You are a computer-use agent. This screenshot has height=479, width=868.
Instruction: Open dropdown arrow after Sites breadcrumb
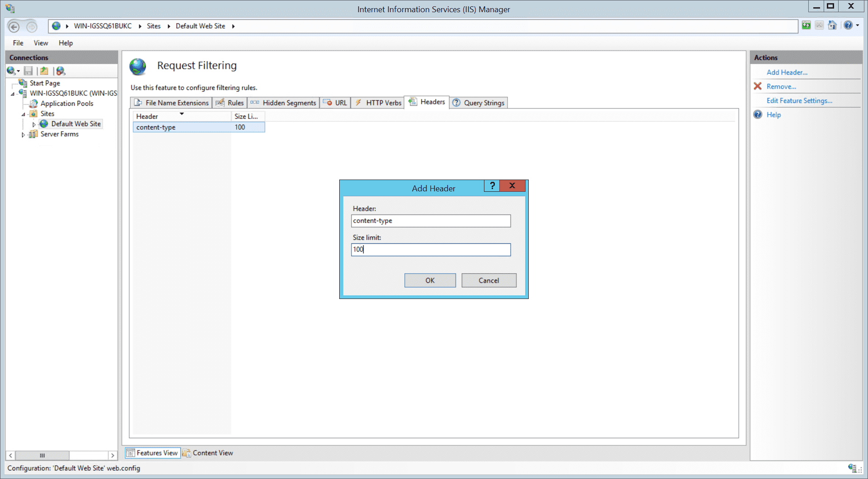[x=169, y=26]
